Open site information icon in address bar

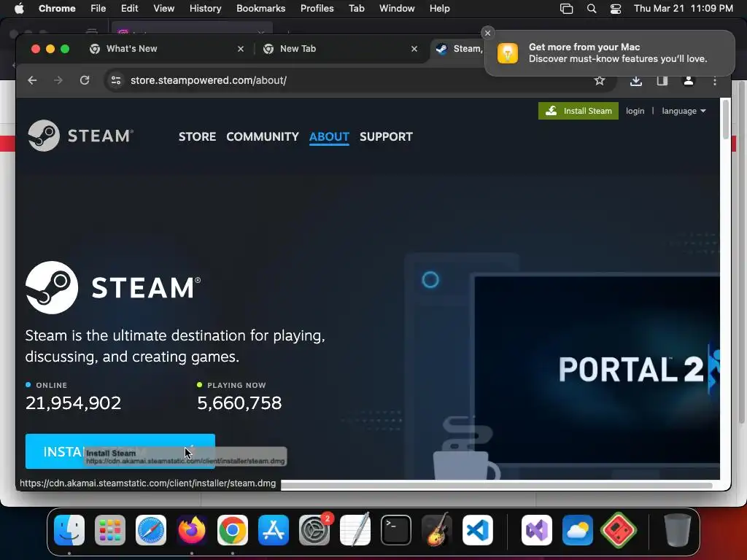click(x=116, y=80)
